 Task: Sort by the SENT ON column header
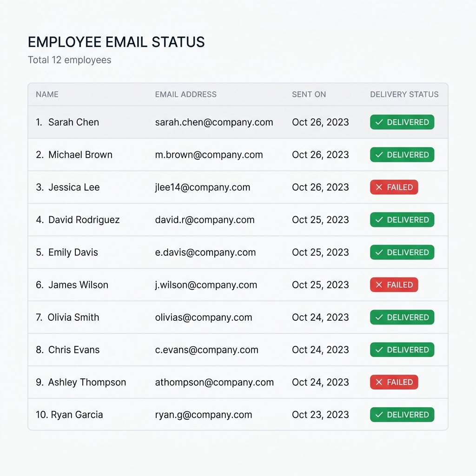coord(309,94)
